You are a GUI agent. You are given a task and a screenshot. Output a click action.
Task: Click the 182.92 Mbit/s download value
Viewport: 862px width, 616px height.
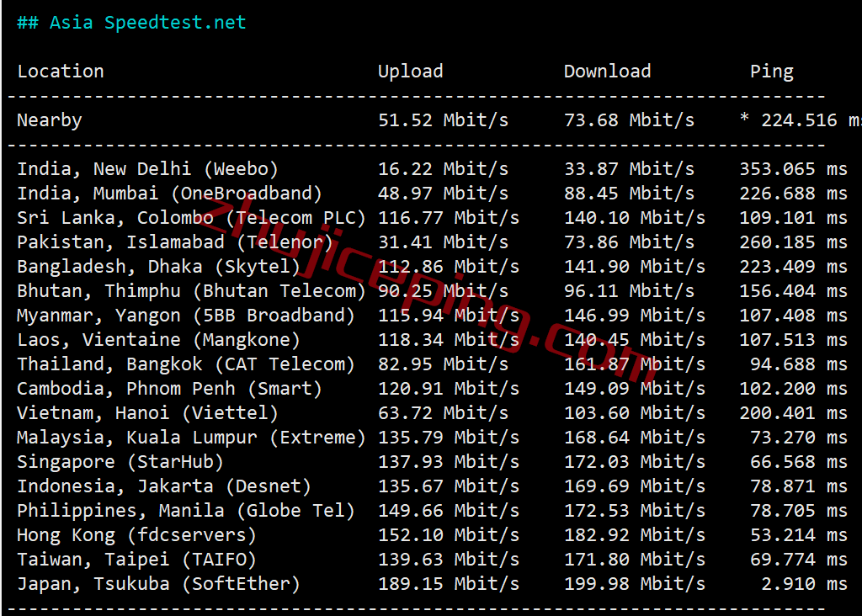coord(635,535)
